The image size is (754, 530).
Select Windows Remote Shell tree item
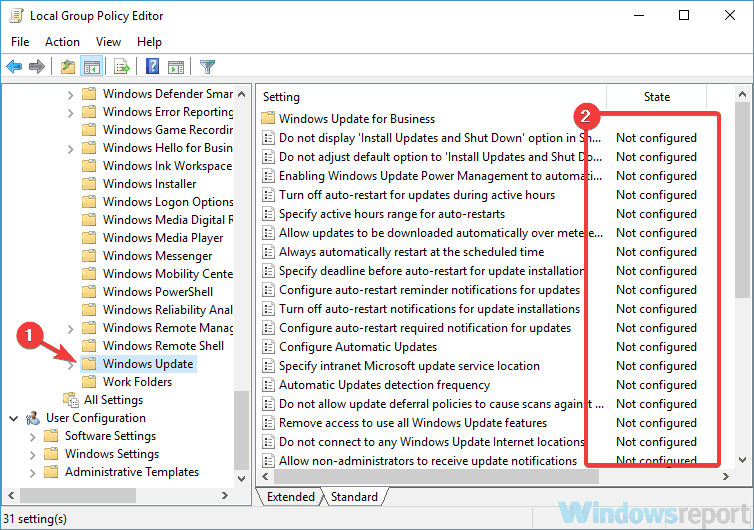(163, 346)
